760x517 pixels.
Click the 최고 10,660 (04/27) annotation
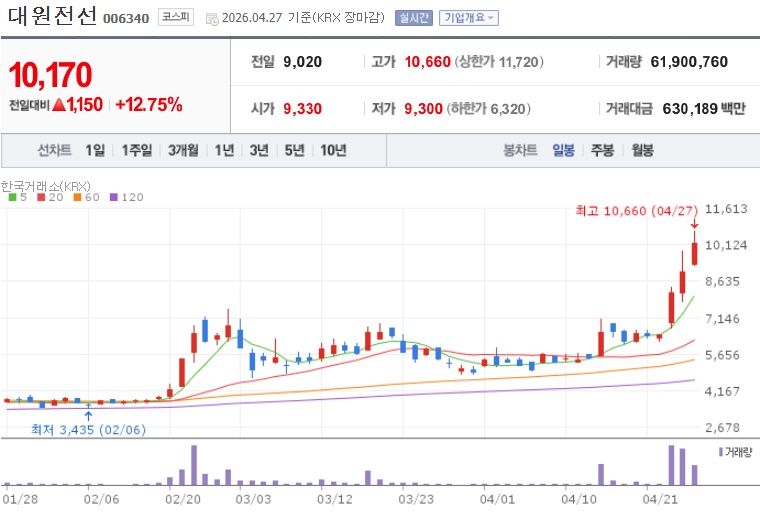(x=636, y=211)
